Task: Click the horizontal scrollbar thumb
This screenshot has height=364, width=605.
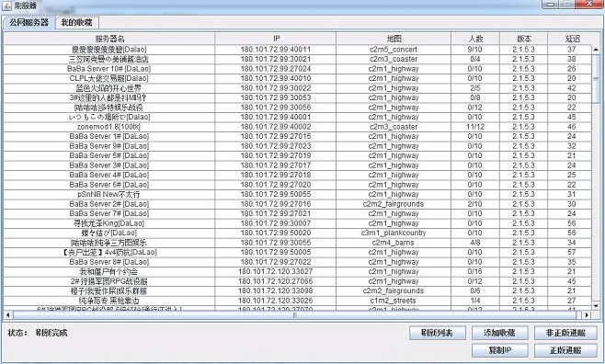Action: (x=295, y=315)
